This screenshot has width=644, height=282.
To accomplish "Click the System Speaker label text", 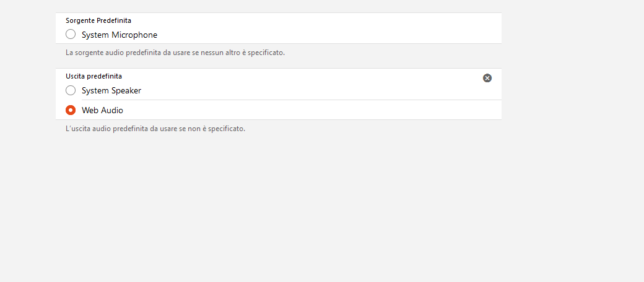I will click(111, 90).
